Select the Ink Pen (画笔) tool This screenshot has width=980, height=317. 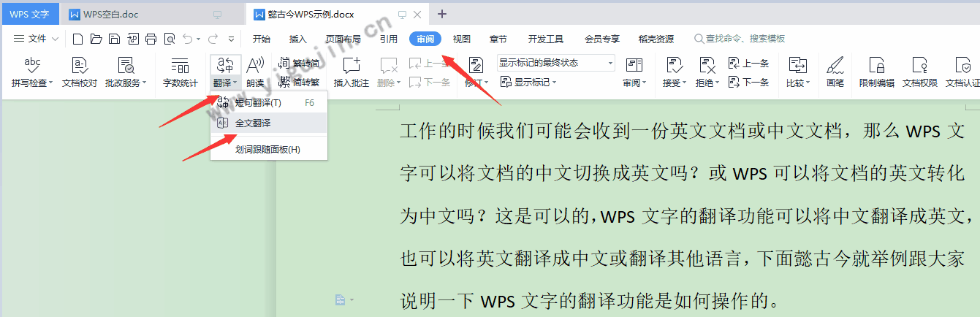(835, 73)
